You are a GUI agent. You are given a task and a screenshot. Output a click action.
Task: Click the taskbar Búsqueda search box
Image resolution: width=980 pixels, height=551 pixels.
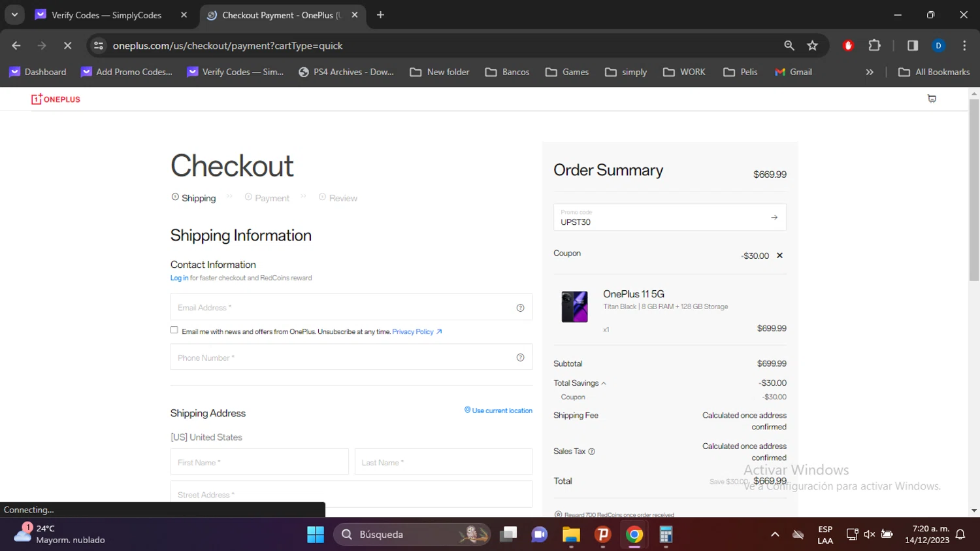click(412, 535)
